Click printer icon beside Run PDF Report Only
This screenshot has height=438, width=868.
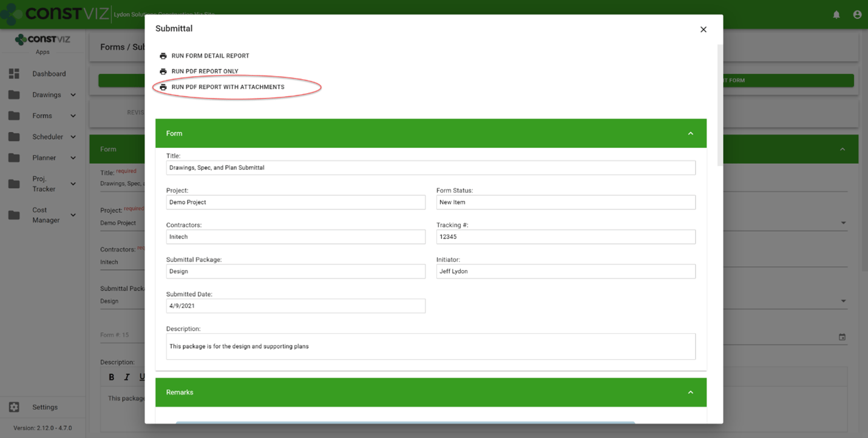coord(163,72)
